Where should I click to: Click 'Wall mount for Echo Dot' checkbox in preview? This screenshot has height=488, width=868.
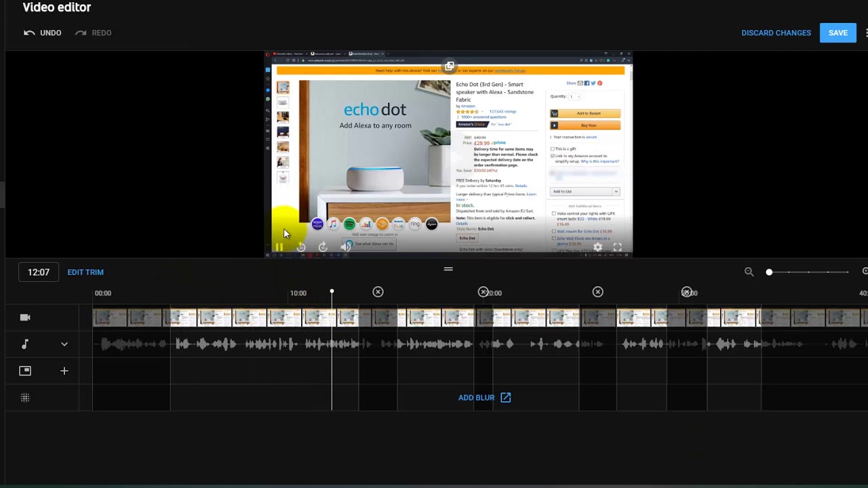coord(553,231)
